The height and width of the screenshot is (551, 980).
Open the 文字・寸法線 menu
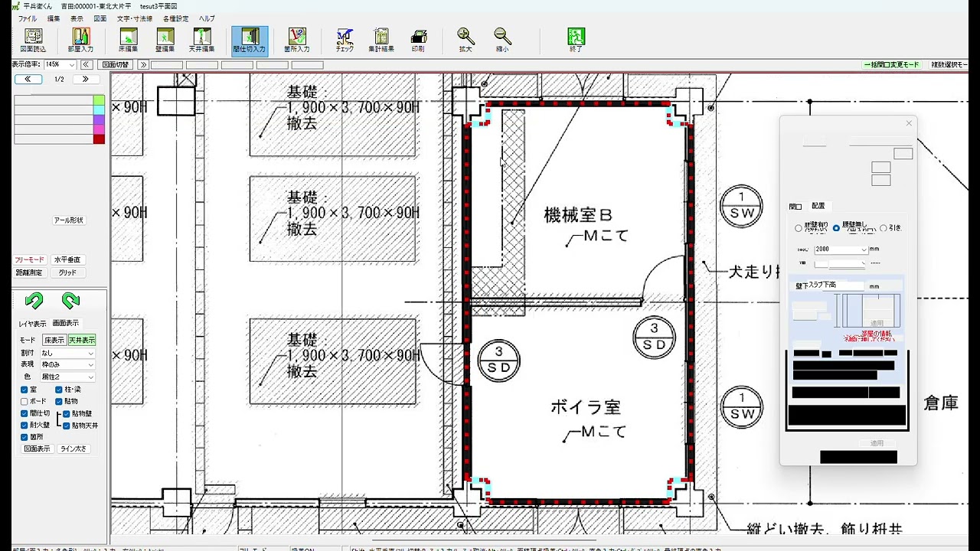(135, 18)
